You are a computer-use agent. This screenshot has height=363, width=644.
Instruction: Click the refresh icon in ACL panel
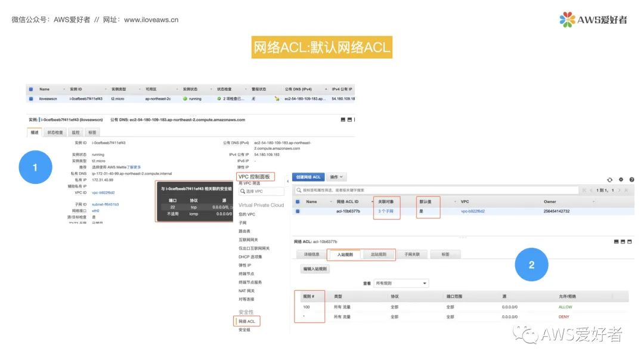point(609,180)
